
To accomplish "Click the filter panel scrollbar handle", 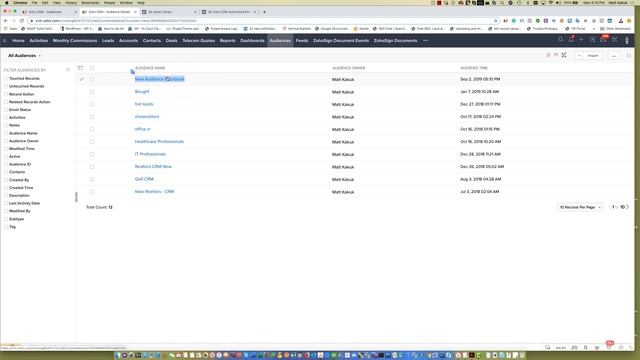I will click(x=76, y=197).
